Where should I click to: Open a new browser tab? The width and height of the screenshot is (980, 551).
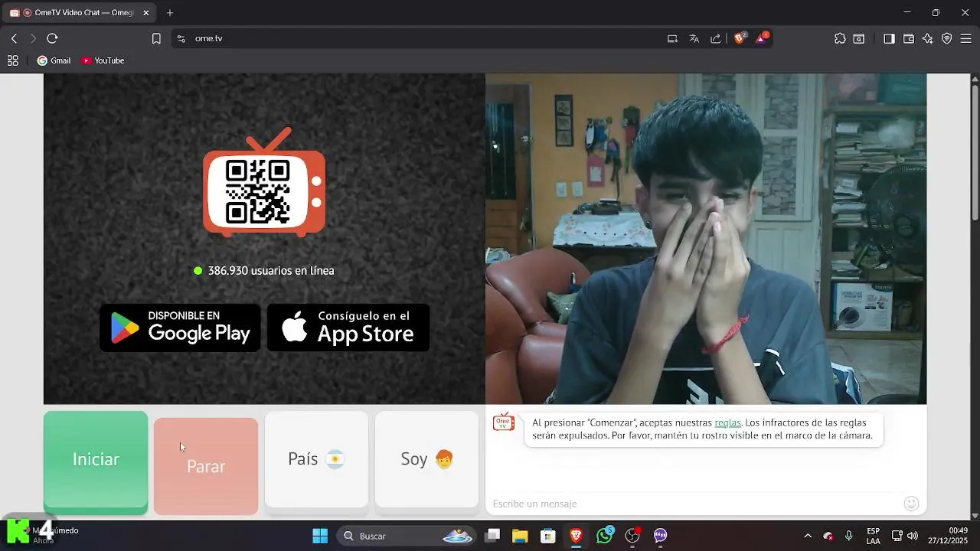click(170, 12)
